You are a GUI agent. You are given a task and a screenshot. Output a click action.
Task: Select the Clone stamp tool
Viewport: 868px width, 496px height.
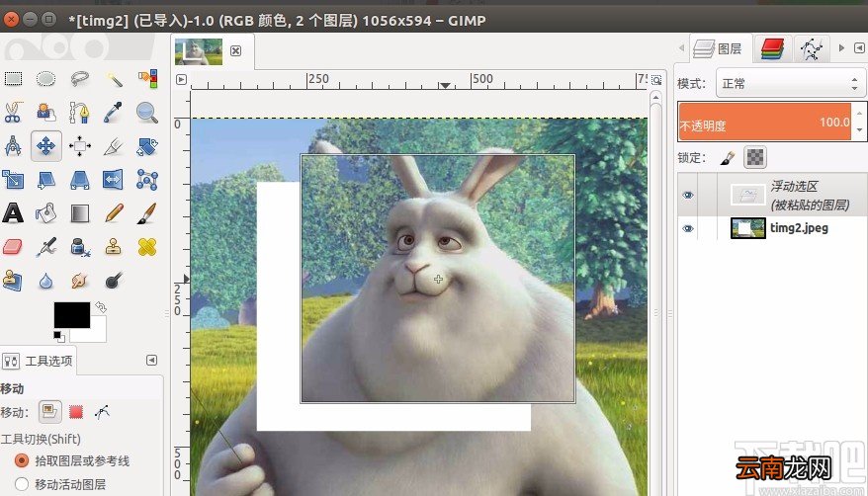(x=114, y=247)
